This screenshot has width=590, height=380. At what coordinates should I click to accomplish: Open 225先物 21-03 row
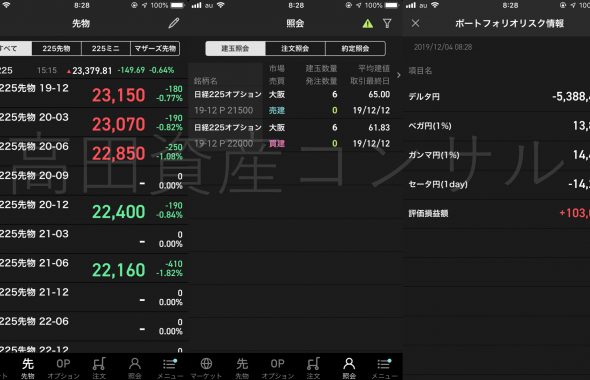(93, 239)
